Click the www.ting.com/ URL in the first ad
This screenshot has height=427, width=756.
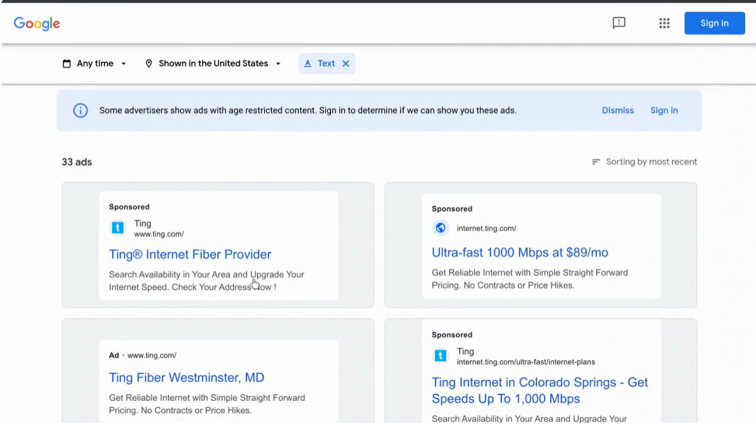coord(159,234)
